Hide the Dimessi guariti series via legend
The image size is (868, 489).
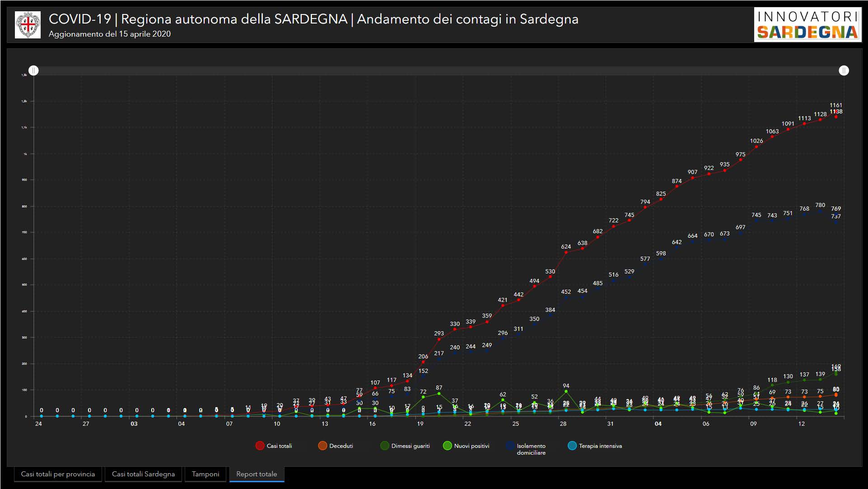tap(384, 446)
